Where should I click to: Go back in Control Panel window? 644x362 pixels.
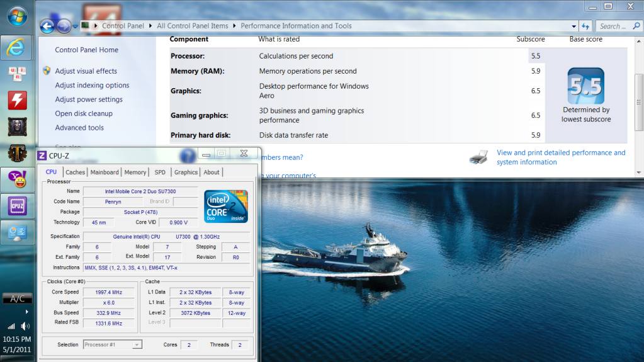pyautogui.click(x=47, y=26)
